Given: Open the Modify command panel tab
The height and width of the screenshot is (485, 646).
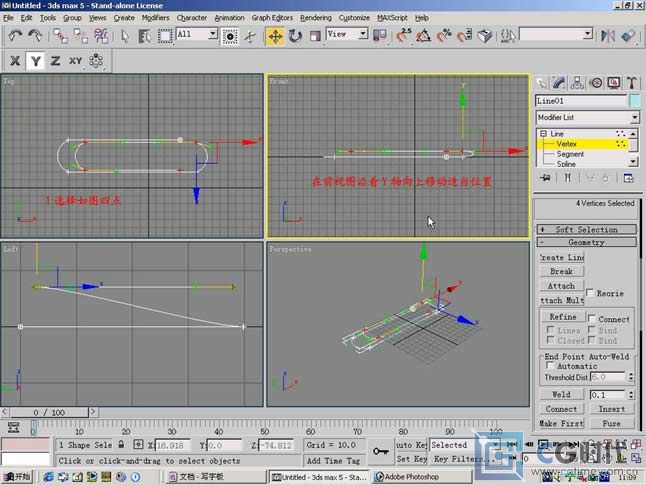Looking at the screenshot, I should coord(559,83).
